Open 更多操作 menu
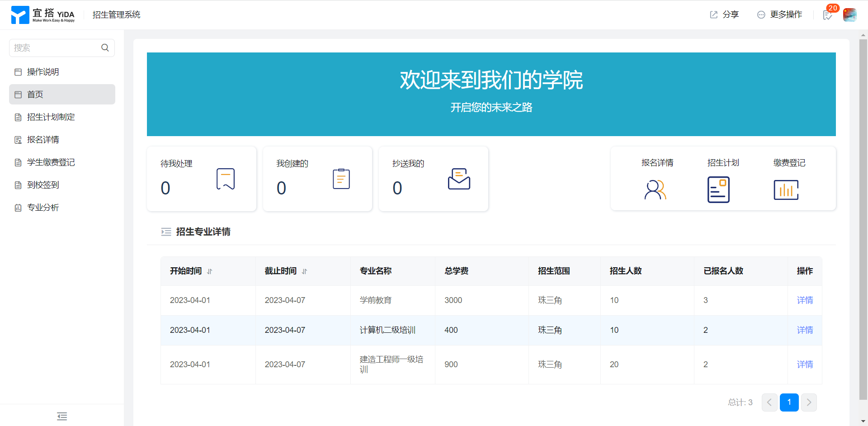The image size is (868, 426). pyautogui.click(x=779, y=15)
